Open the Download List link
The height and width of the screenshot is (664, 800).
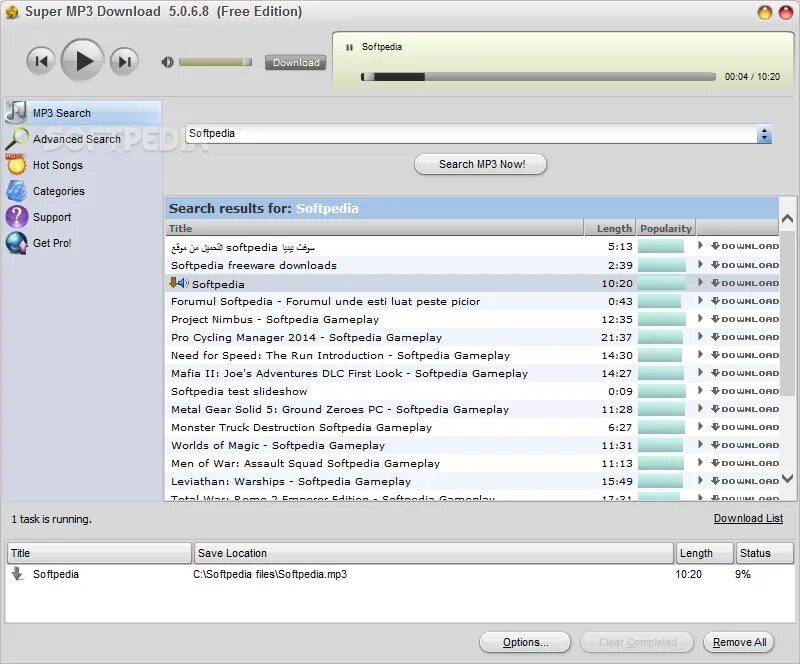tap(748, 519)
